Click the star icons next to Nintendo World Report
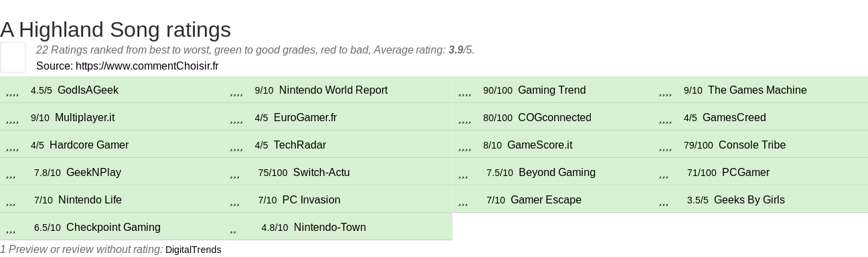Image resolution: width=868 pixels, height=257 pixels. point(236,91)
